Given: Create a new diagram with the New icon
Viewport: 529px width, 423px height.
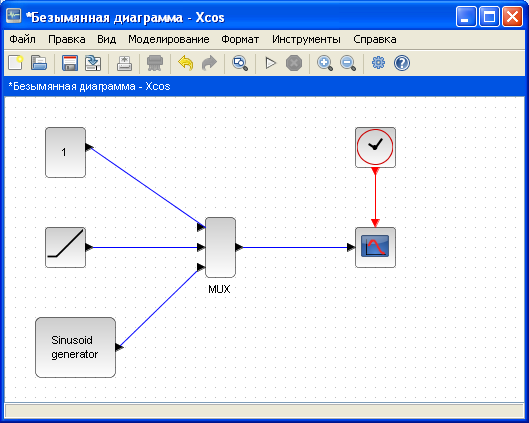Looking at the screenshot, I should (x=16, y=63).
